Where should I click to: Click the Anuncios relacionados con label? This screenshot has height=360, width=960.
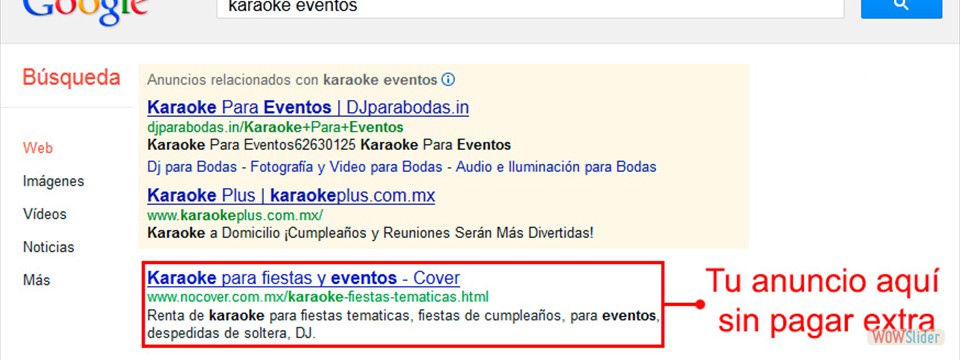[292, 80]
